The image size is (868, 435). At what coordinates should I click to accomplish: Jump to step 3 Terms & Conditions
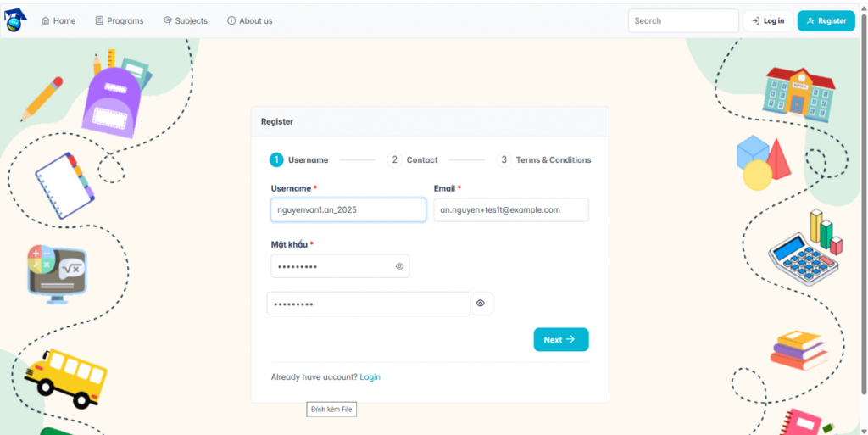[x=543, y=160]
